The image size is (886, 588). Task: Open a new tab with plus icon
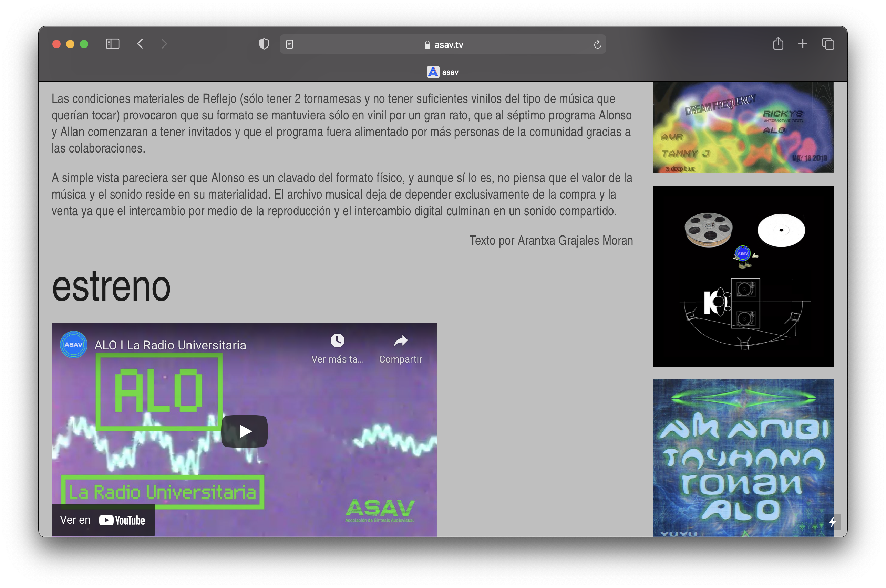(x=802, y=44)
